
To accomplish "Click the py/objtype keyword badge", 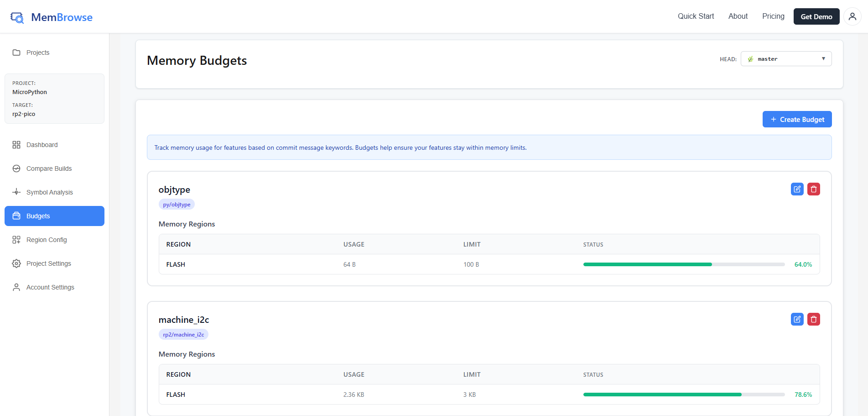I will [x=177, y=204].
